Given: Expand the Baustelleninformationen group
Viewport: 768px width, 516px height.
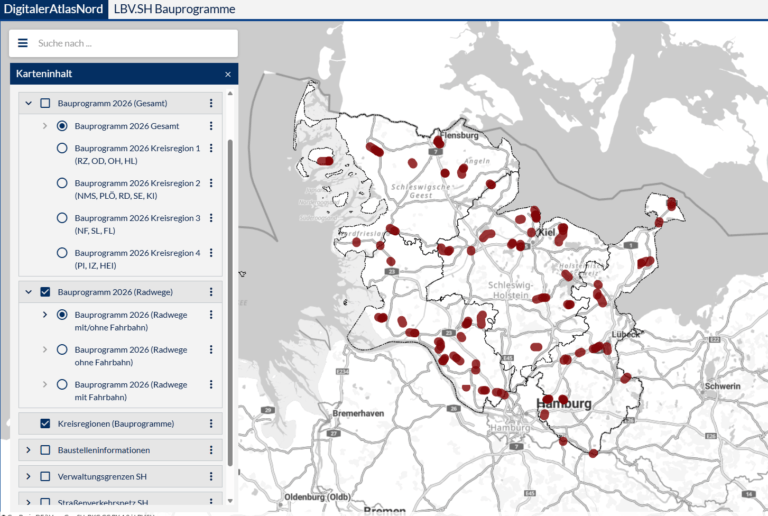Looking at the screenshot, I should pos(28,450).
